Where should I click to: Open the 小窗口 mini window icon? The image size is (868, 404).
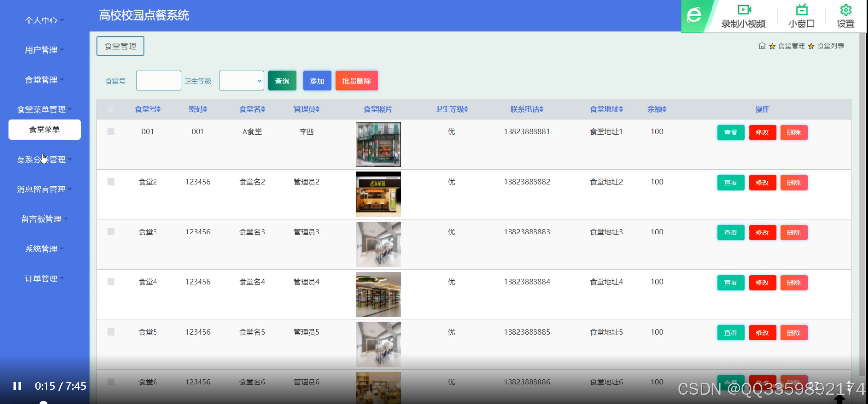801,10
